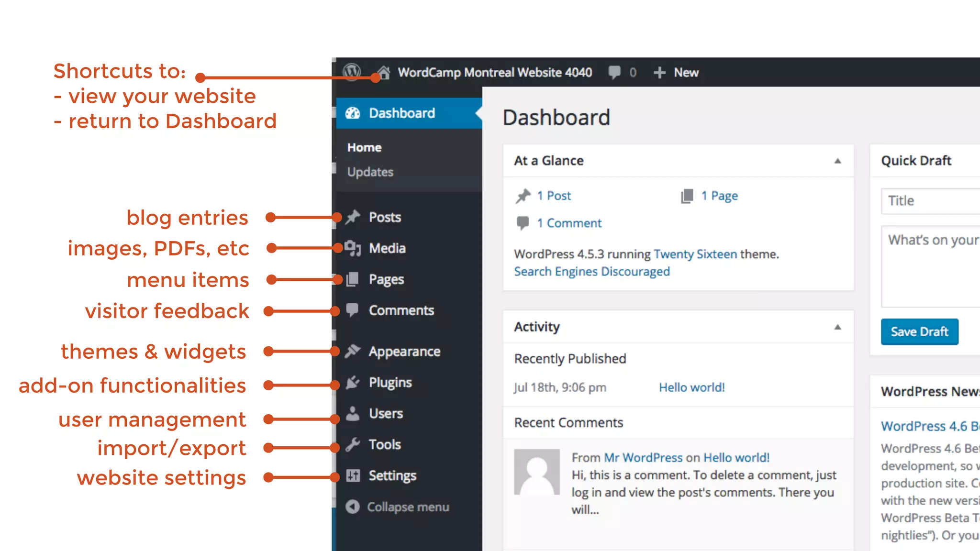This screenshot has height=551, width=980.
Task: Click the Users person icon
Action: pyautogui.click(x=353, y=413)
